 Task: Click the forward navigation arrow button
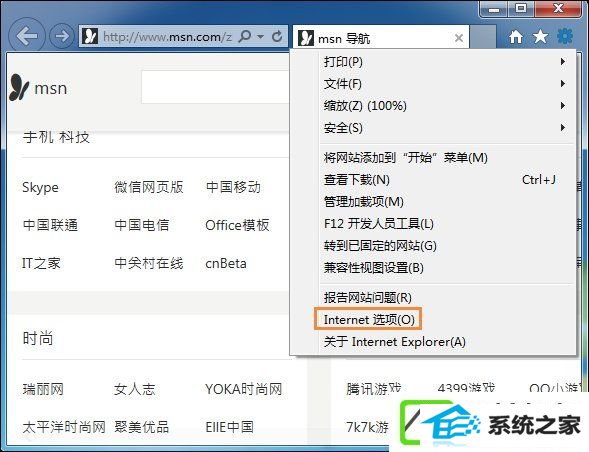(x=62, y=36)
